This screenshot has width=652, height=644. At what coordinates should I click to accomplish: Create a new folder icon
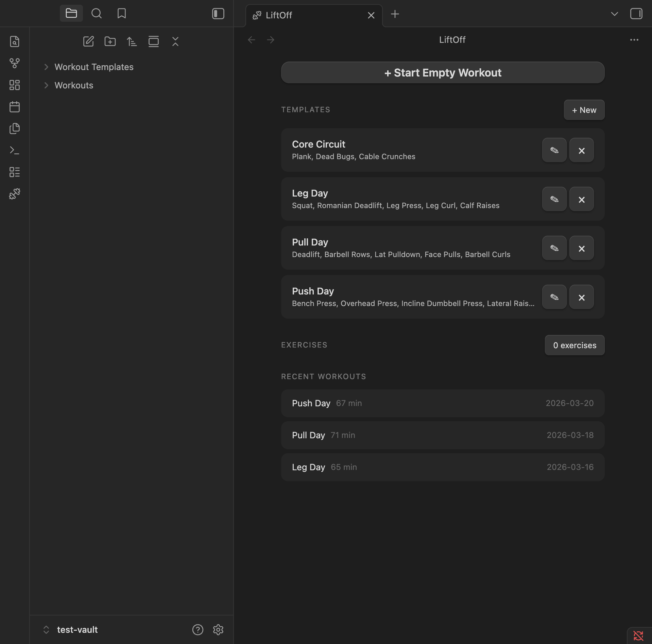(110, 41)
